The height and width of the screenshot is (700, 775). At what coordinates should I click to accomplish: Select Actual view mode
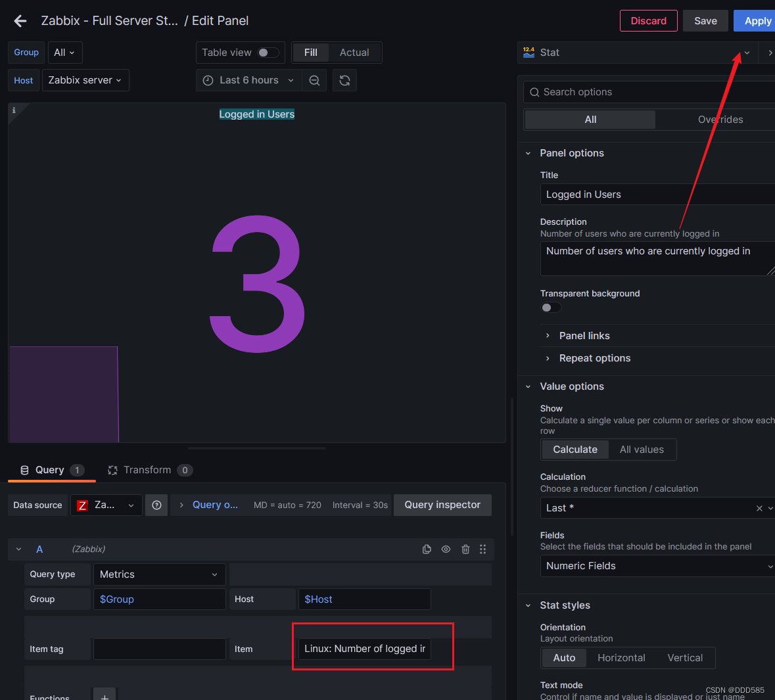pos(354,53)
